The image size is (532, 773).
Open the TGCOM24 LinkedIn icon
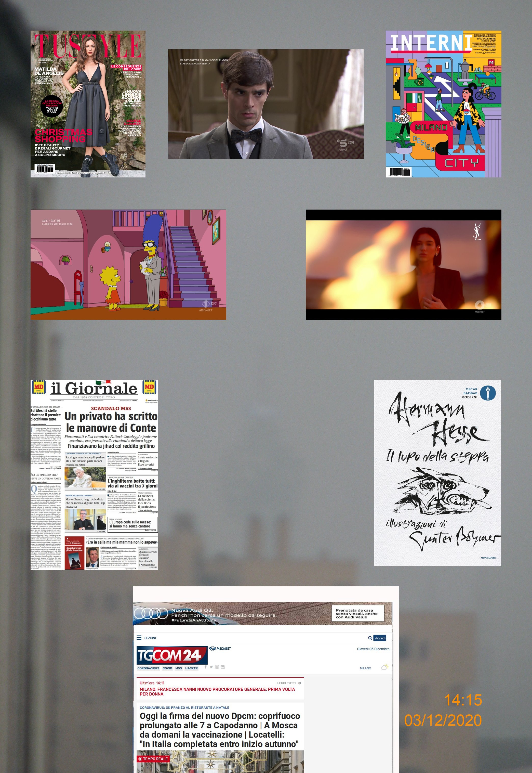pos(222,667)
